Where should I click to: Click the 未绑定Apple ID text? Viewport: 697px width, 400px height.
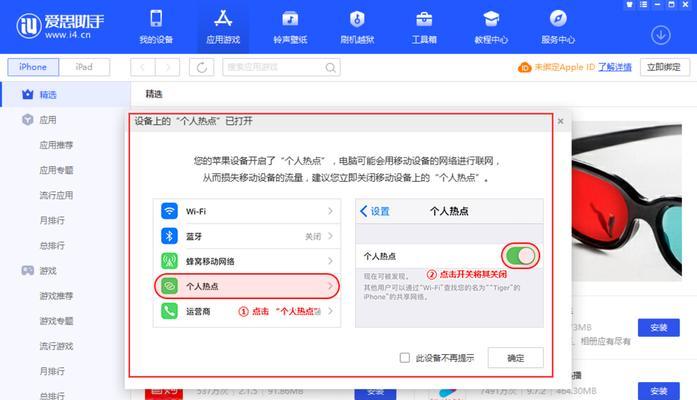564,67
